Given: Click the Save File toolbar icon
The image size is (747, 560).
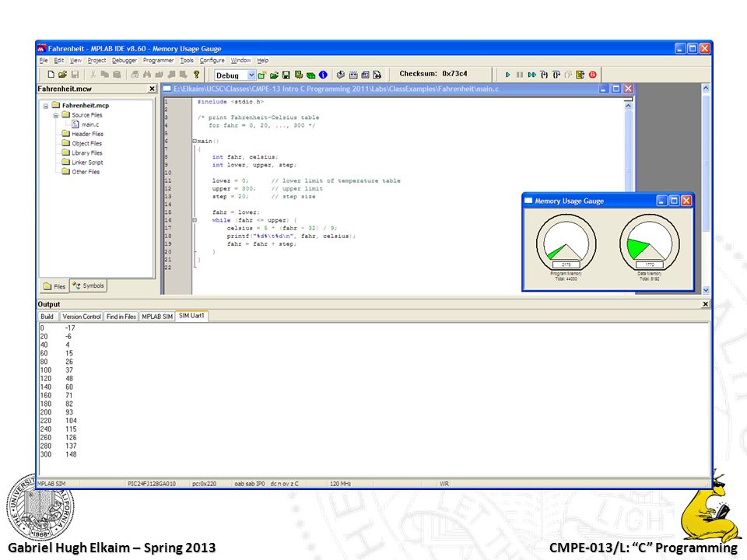Looking at the screenshot, I should click(75, 75).
